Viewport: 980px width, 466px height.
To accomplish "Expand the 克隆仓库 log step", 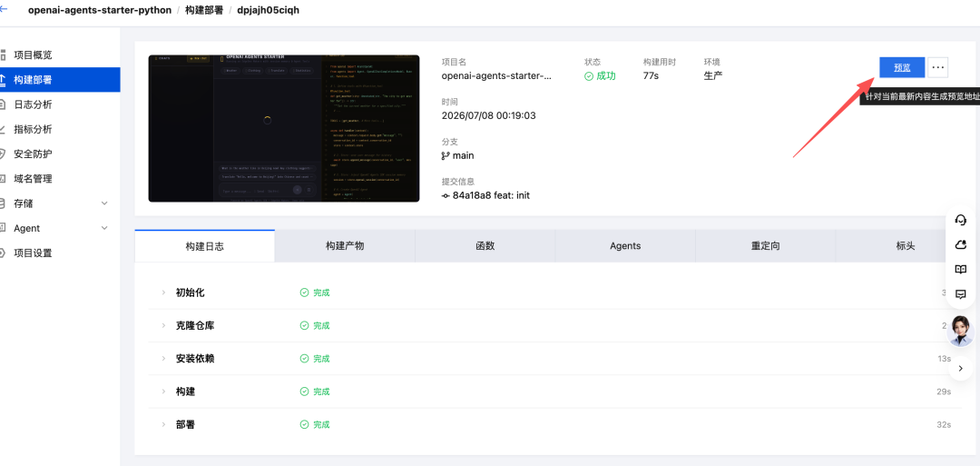I will click(x=163, y=326).
